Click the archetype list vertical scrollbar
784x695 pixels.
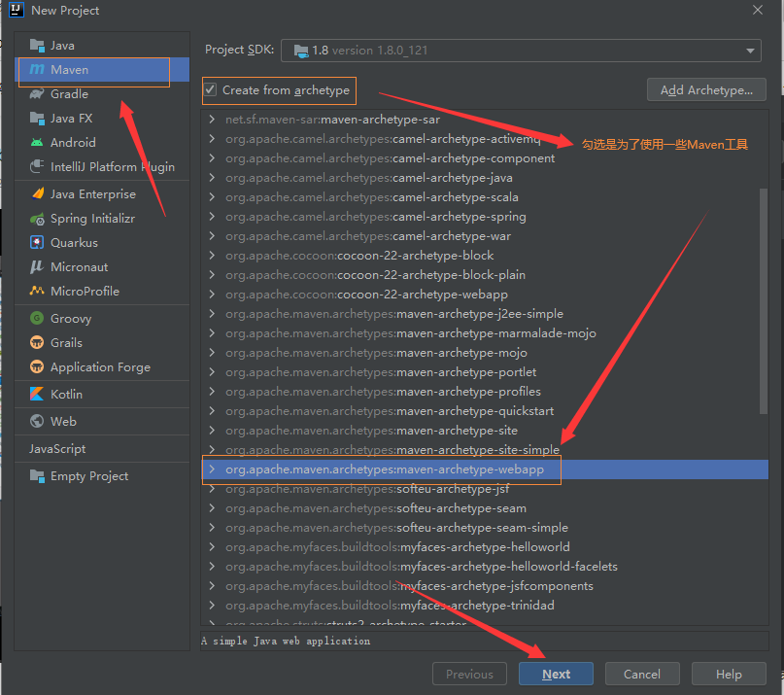763,300
